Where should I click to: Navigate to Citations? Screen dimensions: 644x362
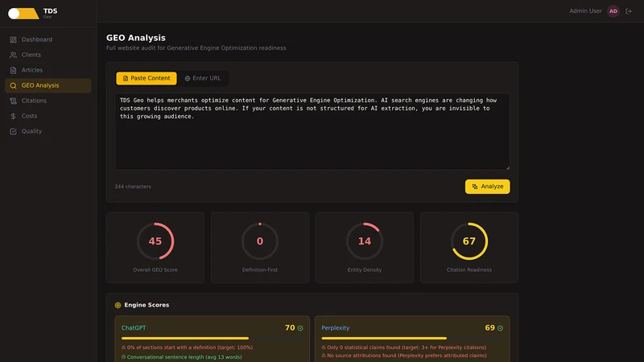[48, 101]
